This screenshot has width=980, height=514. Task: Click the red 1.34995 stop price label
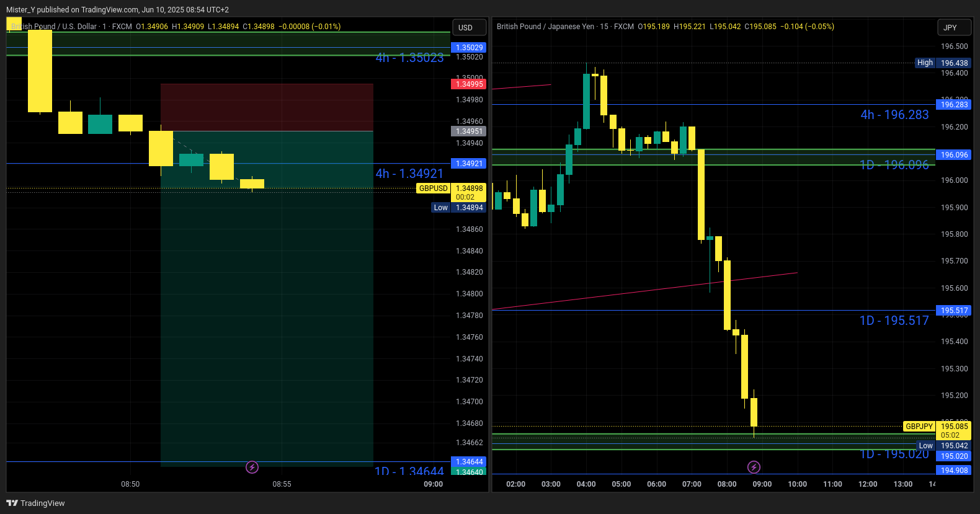click(x=469, y=84)
